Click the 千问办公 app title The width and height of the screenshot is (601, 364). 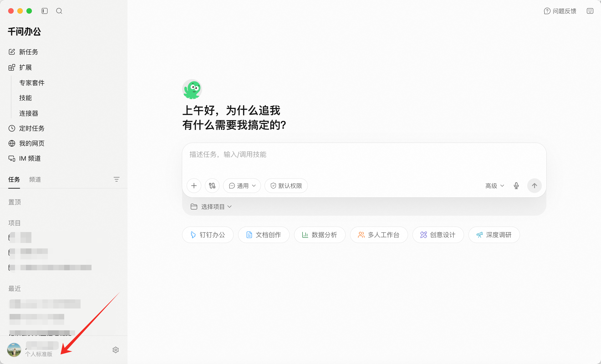tap(24, 32)
